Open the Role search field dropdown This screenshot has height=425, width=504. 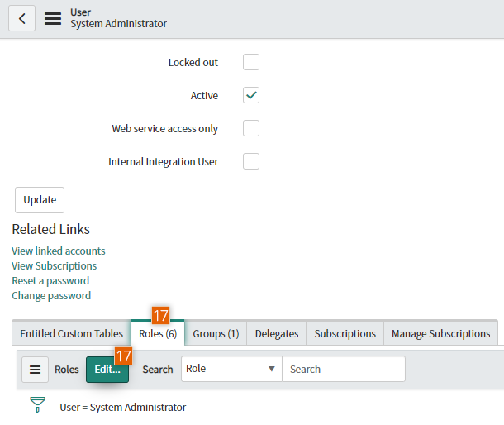[231, 369]
